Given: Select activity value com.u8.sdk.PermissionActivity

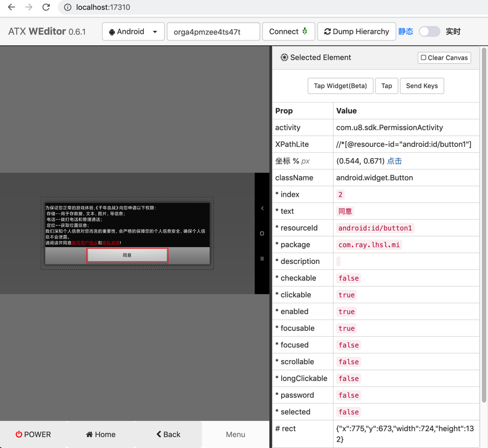Looking at the screenshot, I should pyautogui.click(x=389, y=127).
